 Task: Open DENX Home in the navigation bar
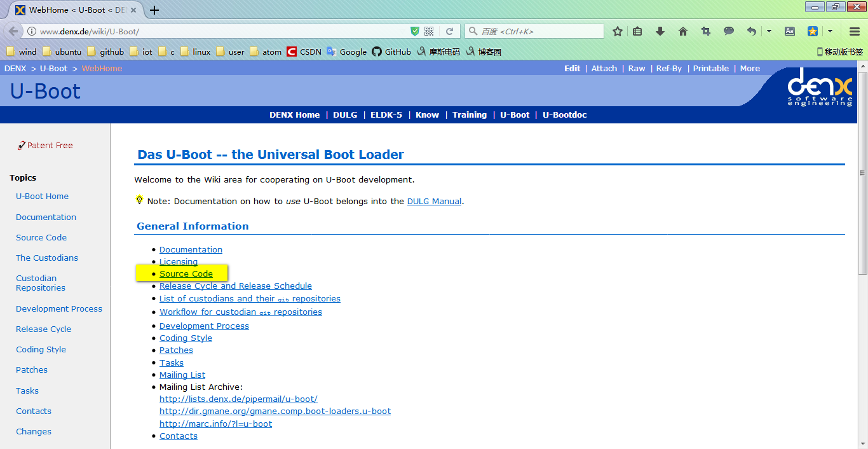[295, 114]
